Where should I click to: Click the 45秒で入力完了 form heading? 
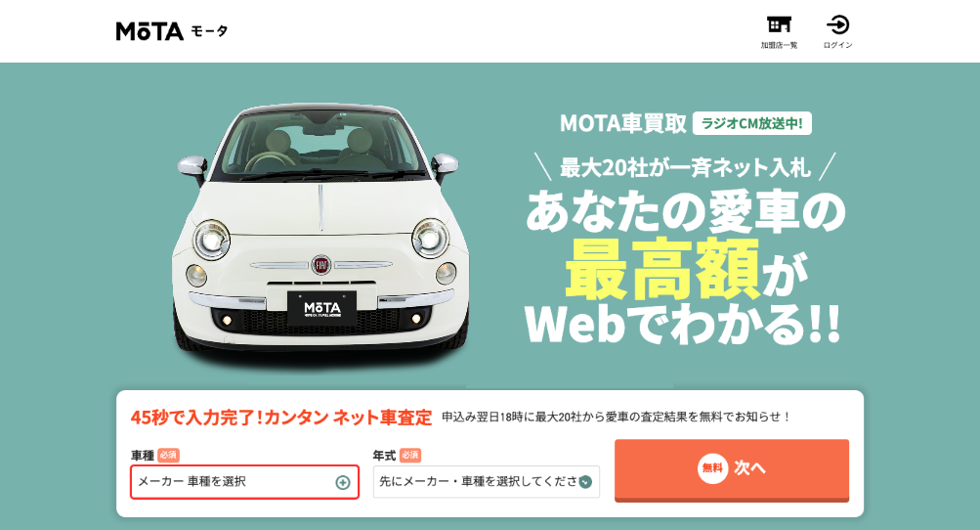click(x=281, y=418)
